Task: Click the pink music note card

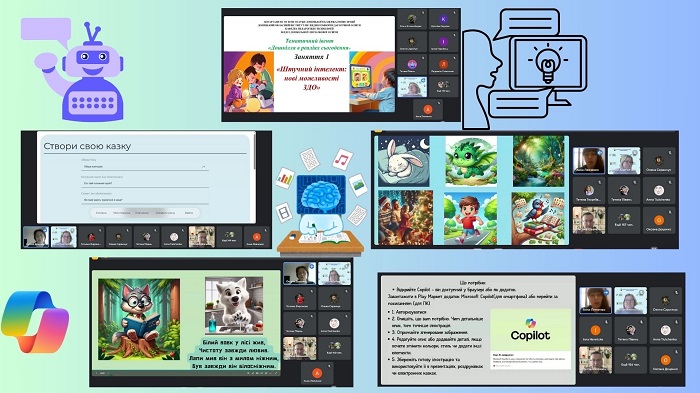Action: [x=342, y=159]
